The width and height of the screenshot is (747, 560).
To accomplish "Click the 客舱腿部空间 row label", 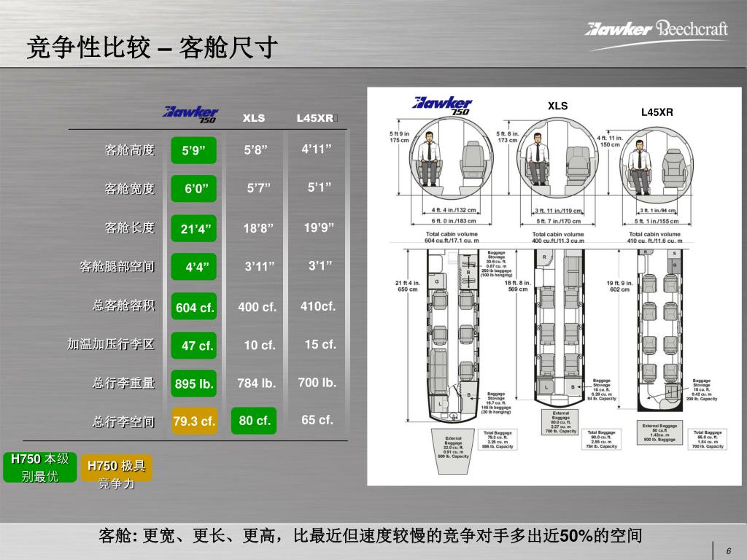I will tap(117, 266).
